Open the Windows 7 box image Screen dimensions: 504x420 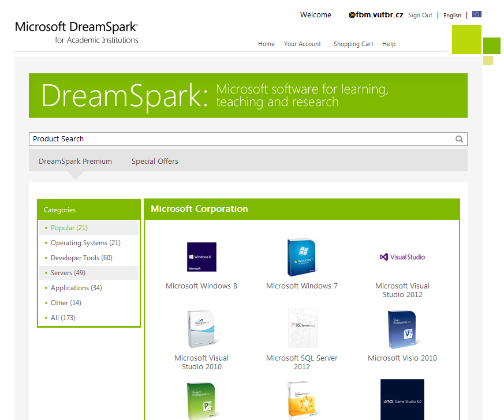[x=302, y=257]
